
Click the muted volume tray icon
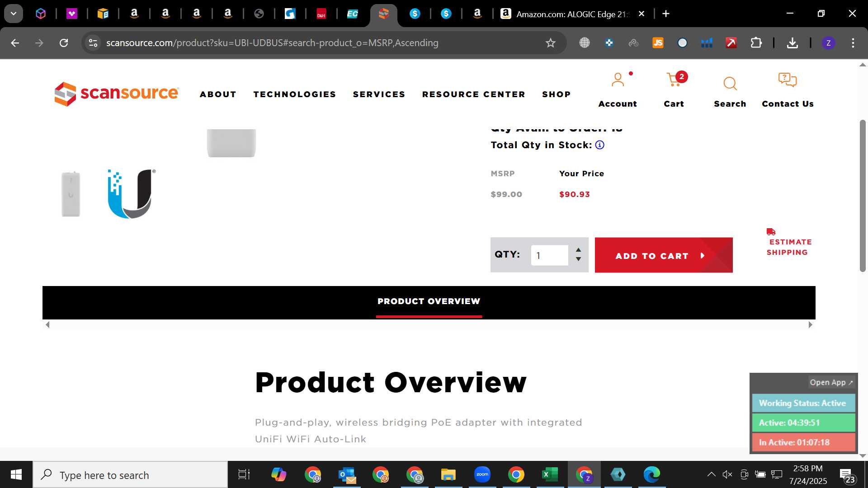point(727,474)
